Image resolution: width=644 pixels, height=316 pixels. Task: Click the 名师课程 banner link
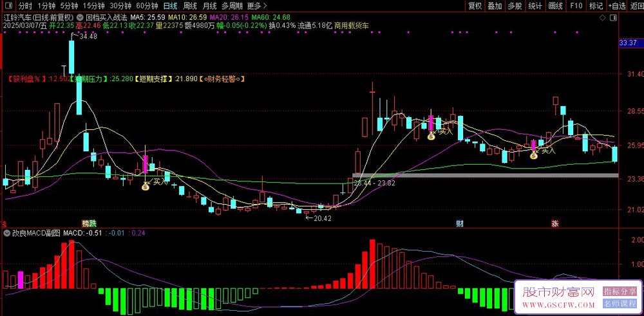pos(620,304)
